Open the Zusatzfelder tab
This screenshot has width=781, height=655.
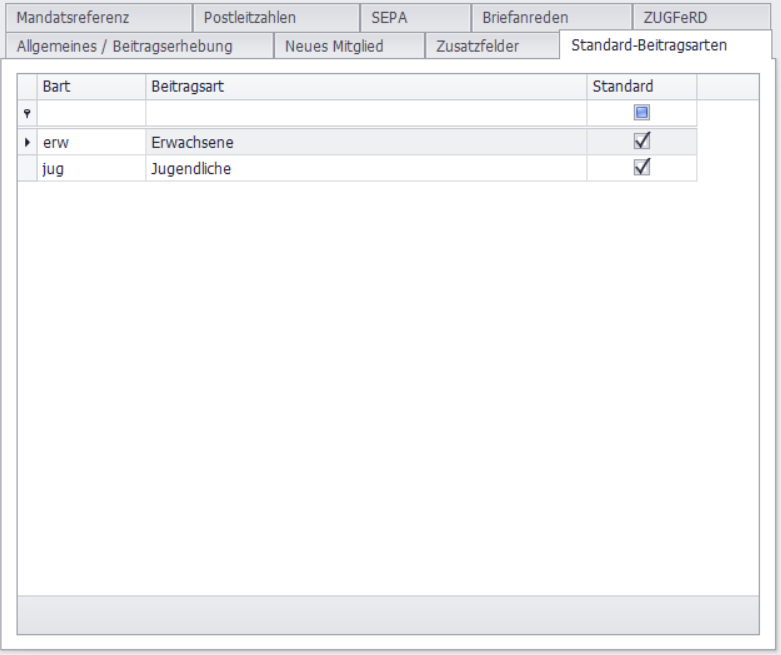click(x=477, y=46)
